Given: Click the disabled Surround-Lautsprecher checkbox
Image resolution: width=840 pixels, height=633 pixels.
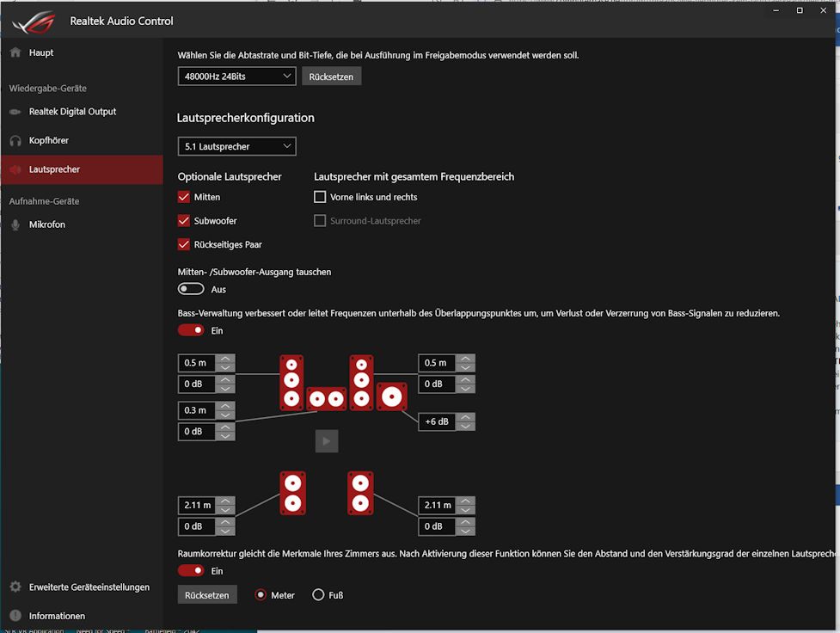Looking at the screenshot, I should point(320,220).
